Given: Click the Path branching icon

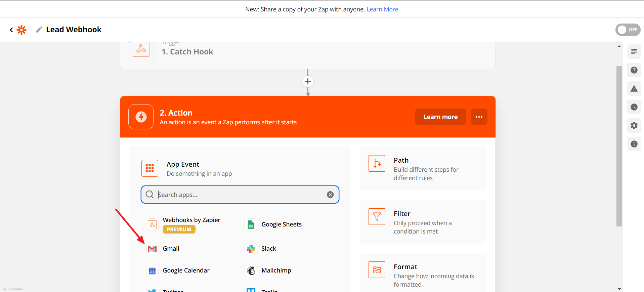Looking at the screenshot, I should pos(377,163).
